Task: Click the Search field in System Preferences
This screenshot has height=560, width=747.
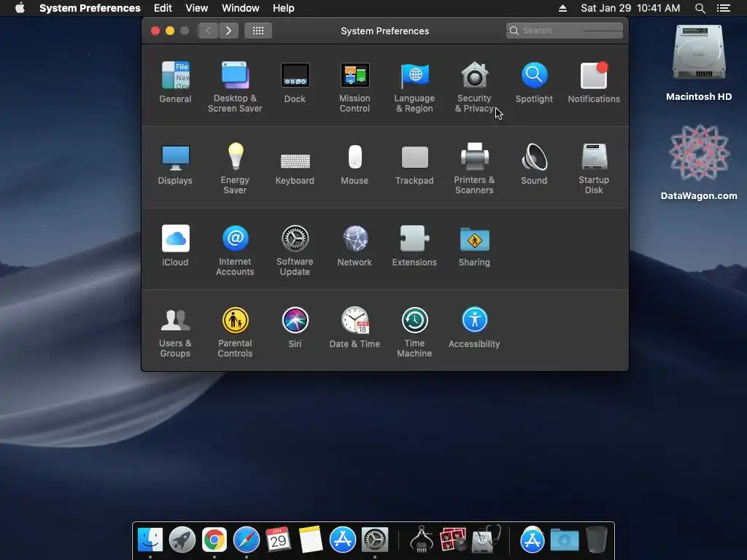Action: (565, 31)
